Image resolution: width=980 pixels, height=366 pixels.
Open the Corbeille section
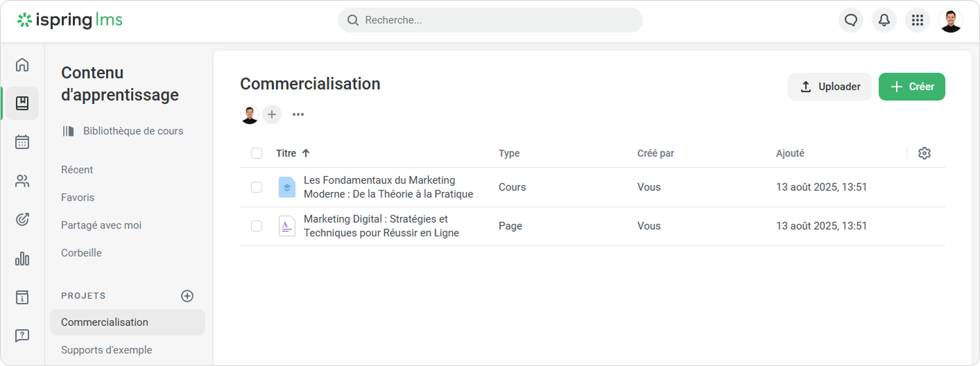(x=81, y=253)
